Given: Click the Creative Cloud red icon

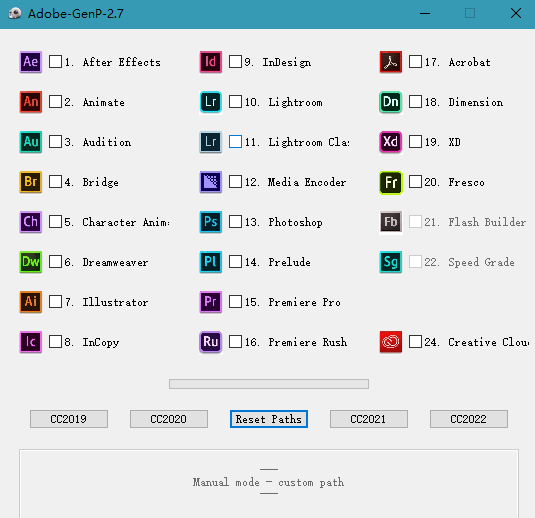Looking at the screenshot, I should point(391,342).
